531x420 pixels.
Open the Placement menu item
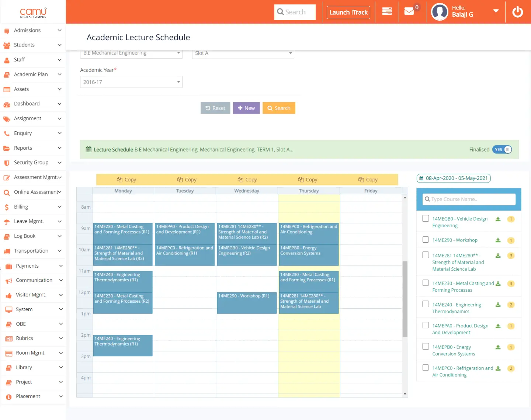pyautogui.click(x=33, y=396)
